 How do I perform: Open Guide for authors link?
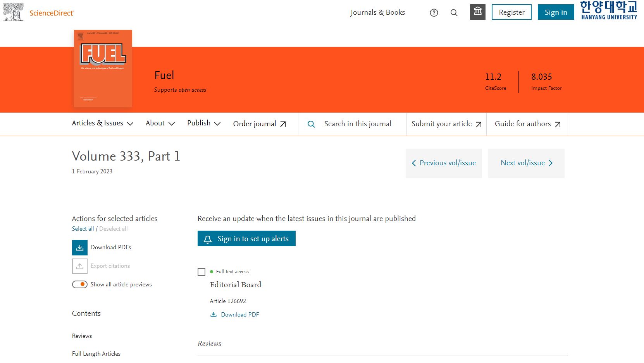click(527, 124)
